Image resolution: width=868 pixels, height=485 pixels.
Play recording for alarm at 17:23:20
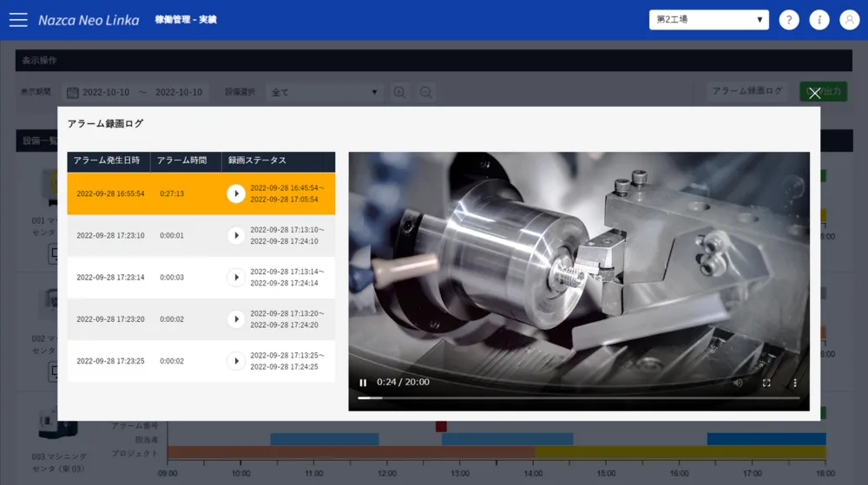(236, 319)
